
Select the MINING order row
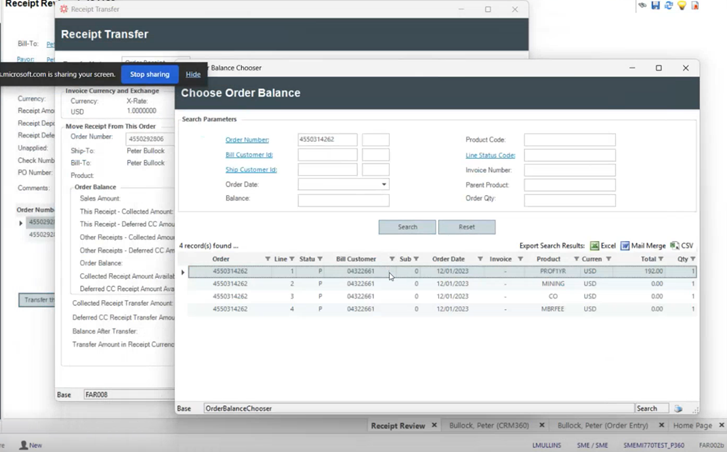[440, 284]
